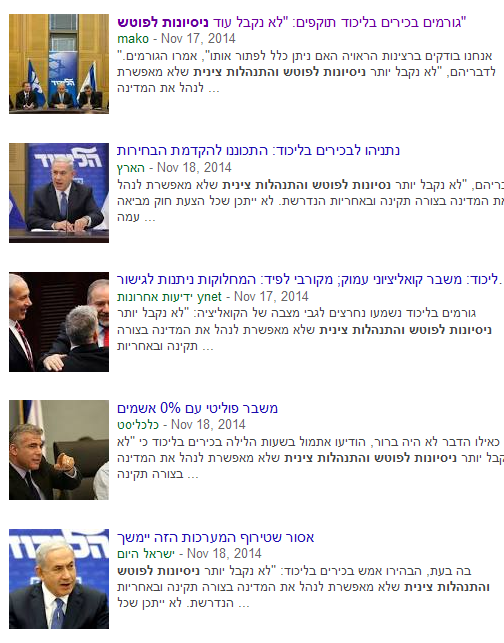504x643 pixels.
Task: Click the thumbnail of Netanyahu seated at the desk
Action: pyautogui.click(x=59, y=193)
